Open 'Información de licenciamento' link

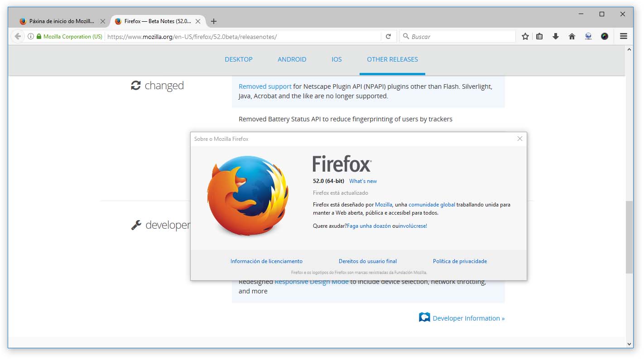pyautogui.click(x=266, y=261)
